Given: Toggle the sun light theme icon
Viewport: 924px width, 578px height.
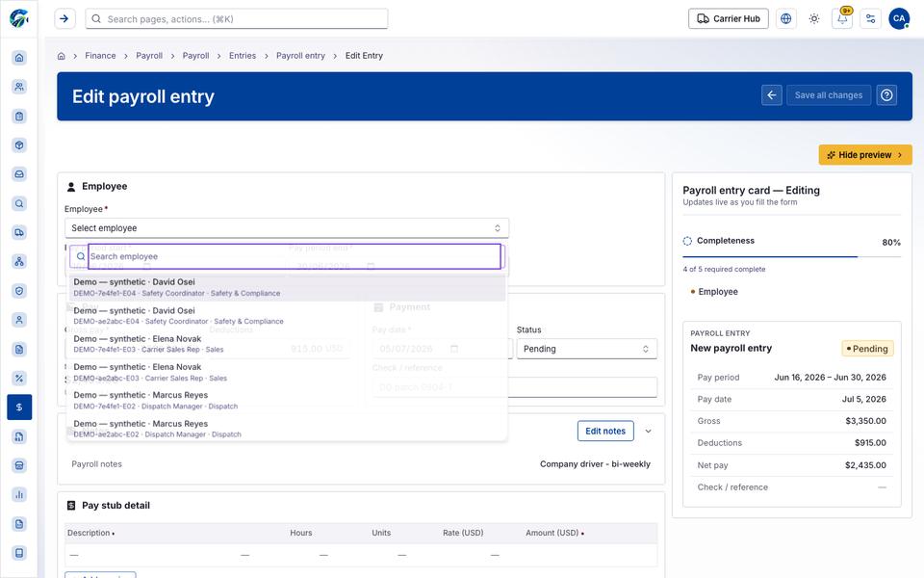Looking at the screenshot, I should (x=814, y=19).
